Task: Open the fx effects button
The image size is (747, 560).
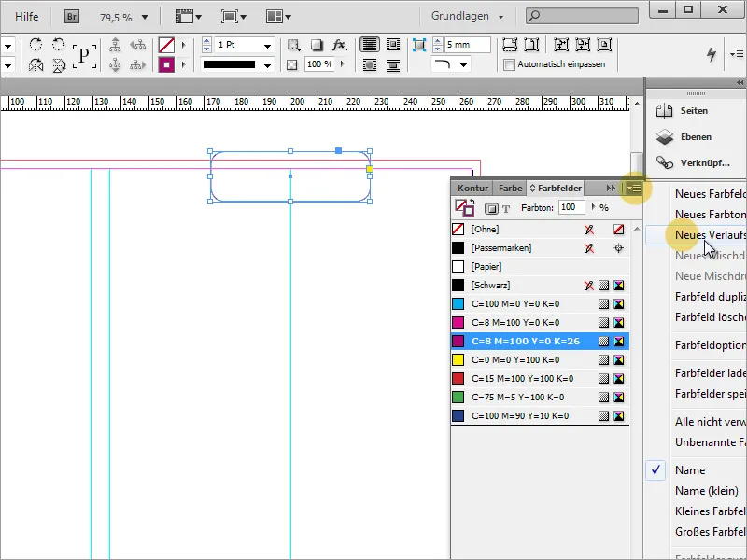Action: pyautogui.click(x=339, y=45)
